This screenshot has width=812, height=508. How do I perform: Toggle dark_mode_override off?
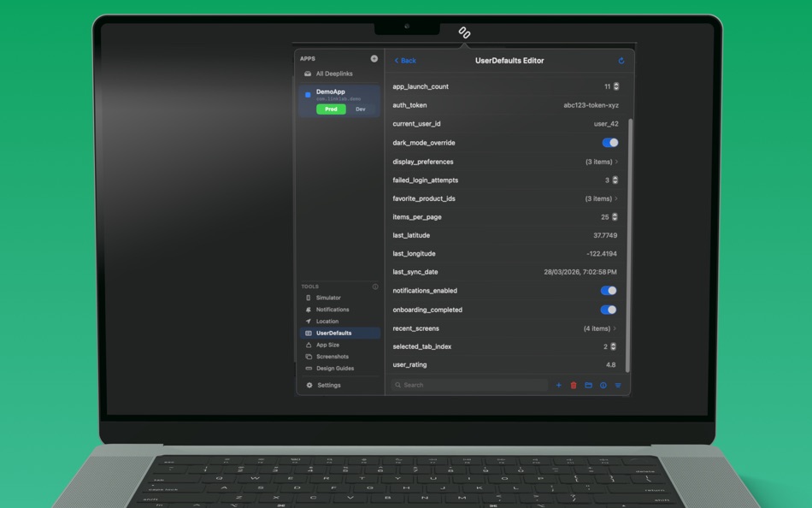tap(609, 142)
